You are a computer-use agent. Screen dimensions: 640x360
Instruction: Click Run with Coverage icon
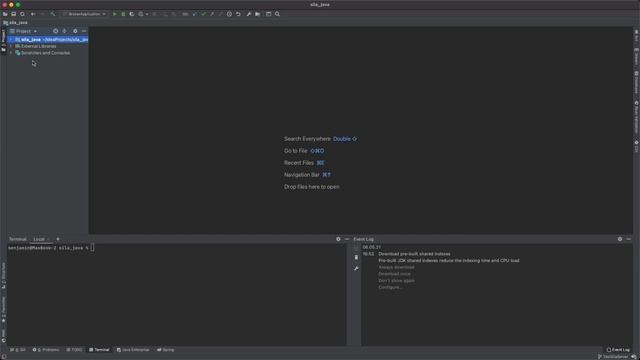(131, 14)
